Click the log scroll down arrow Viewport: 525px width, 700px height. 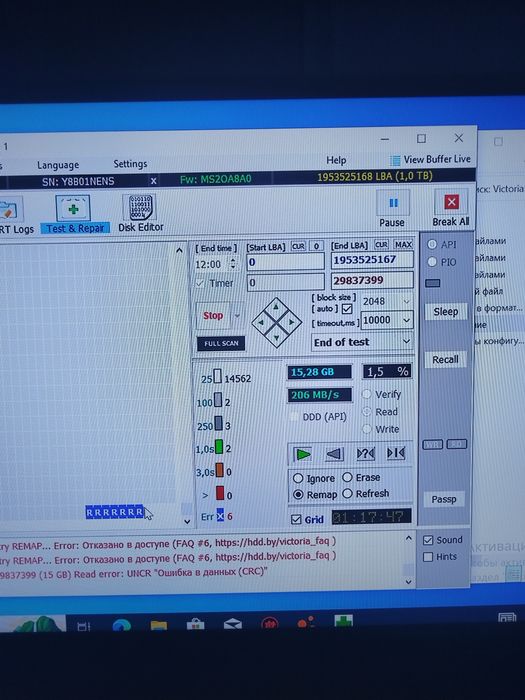tap(408, 582)
